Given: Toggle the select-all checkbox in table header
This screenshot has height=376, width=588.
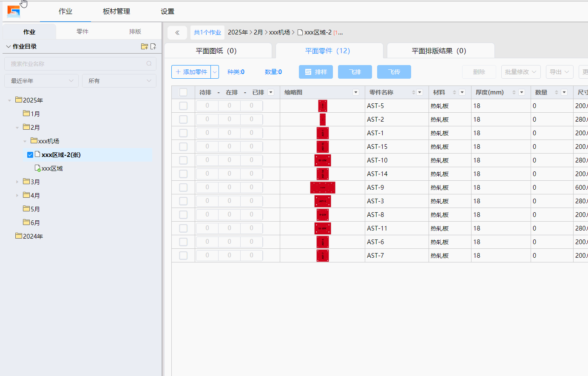Looking at the screenshot, I should click(x=183, y=92).
